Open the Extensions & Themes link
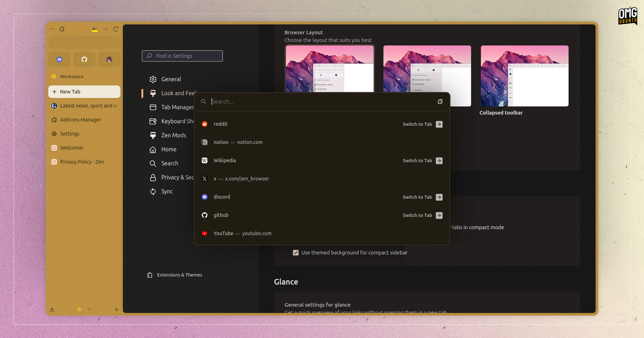Screen dimensions: 644x338 pyautogui.click(x=179, y=275)
